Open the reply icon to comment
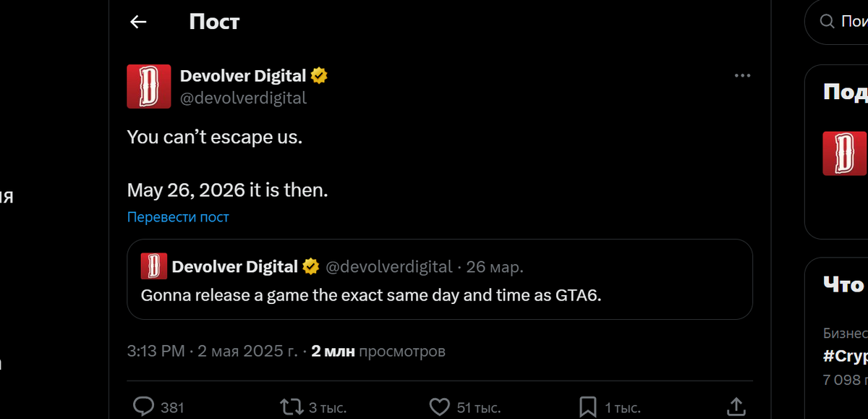The image size is (868, 419). coord(143,407)
